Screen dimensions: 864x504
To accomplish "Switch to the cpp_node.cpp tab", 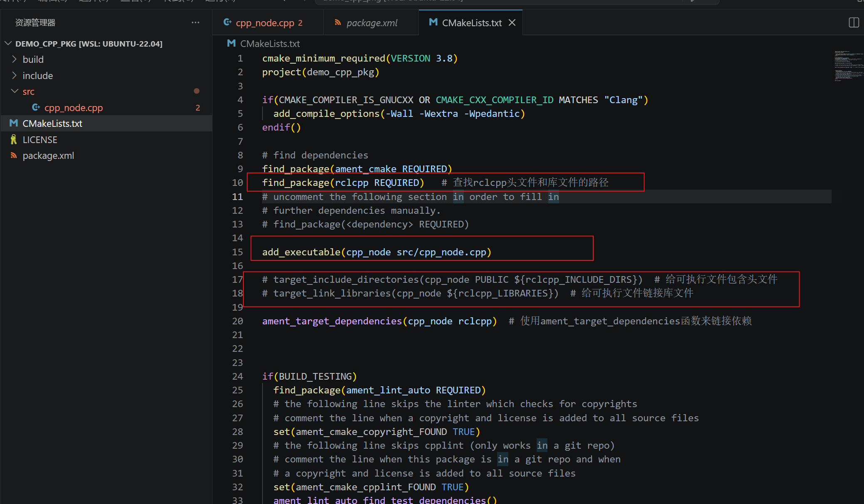I will [265, 23].
